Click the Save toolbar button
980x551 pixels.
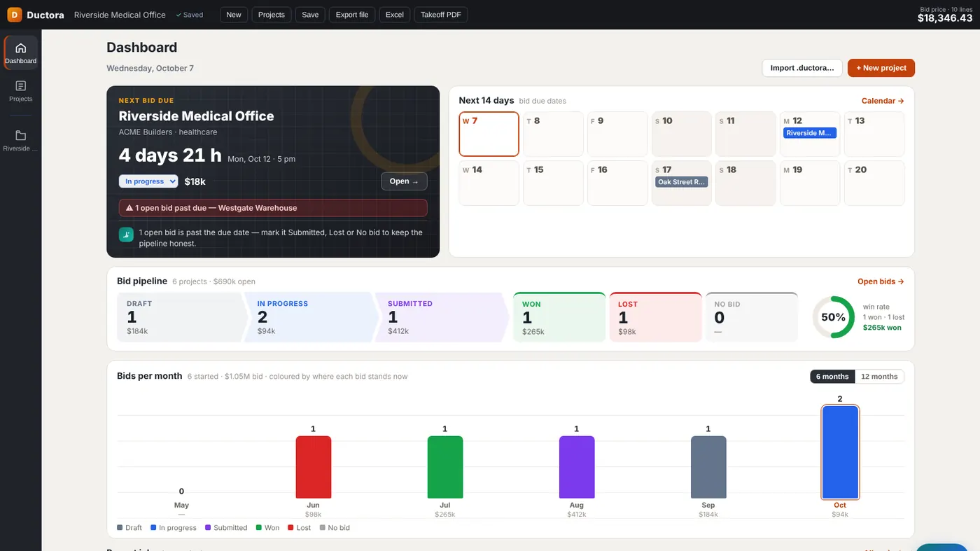tap(310, 15)
